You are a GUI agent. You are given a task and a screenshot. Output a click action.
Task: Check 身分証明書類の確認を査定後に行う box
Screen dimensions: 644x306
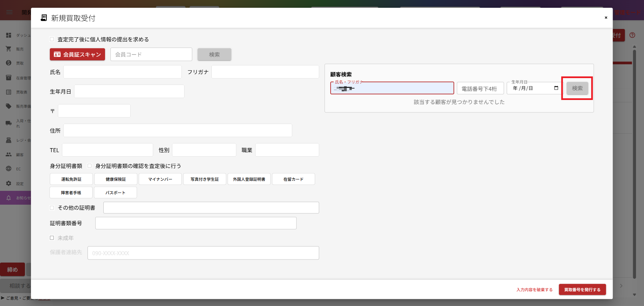click(x=90, y=166)
